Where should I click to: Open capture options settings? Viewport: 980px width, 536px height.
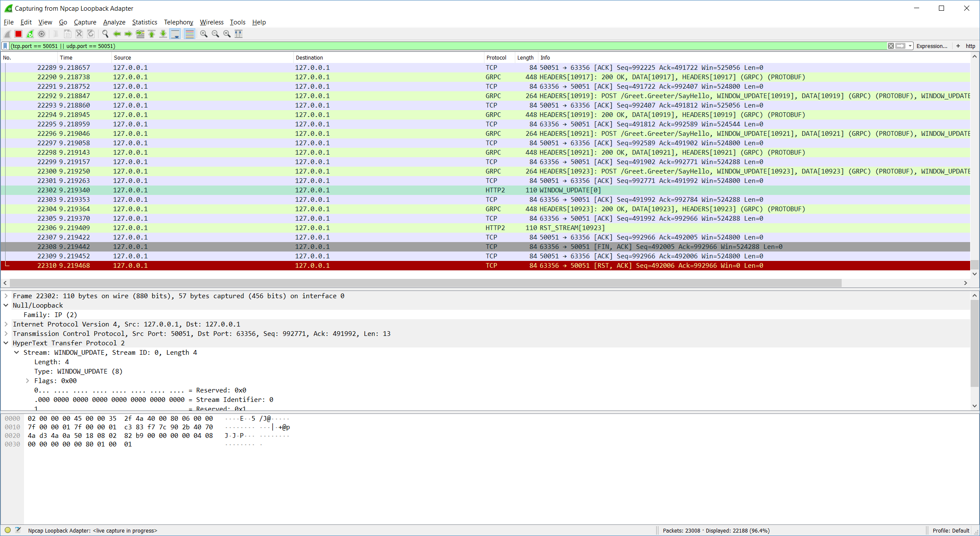pos(42,34)
